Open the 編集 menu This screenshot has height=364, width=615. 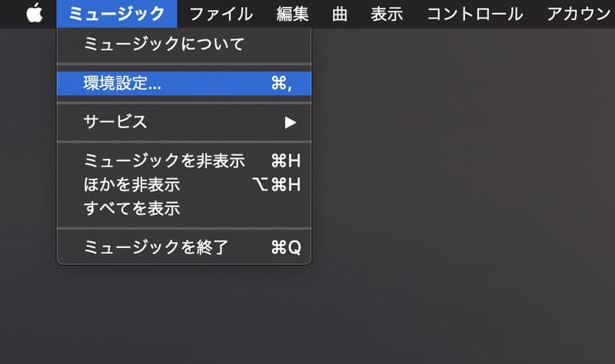293,14
